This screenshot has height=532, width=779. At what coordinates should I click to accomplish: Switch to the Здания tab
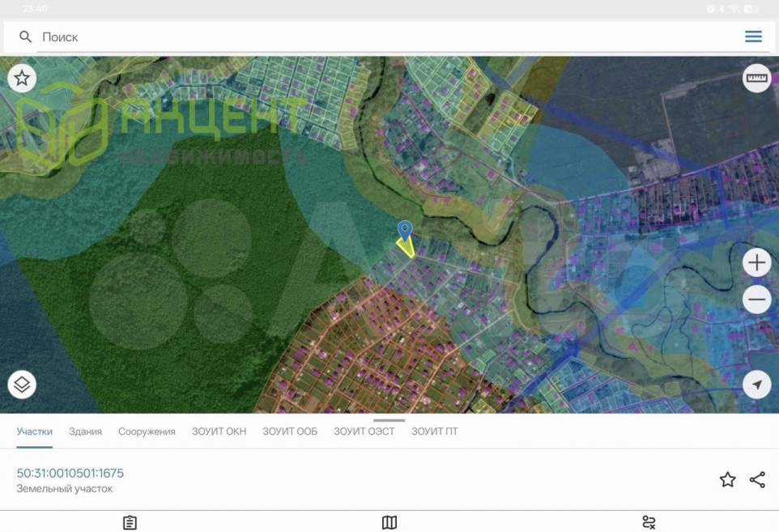point(85,432)
